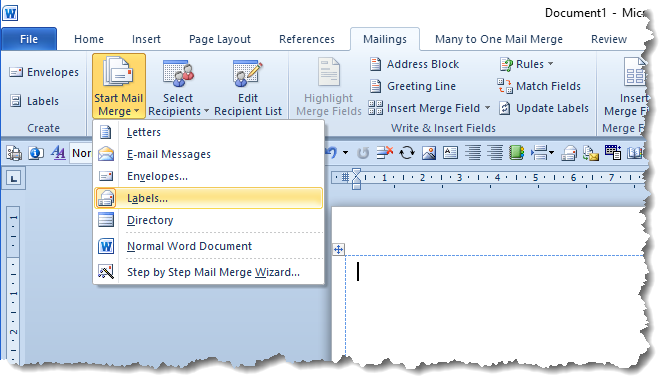This screenshot has width=670, height=387.
Task: Open the File tab
Action: click(29, 39)
